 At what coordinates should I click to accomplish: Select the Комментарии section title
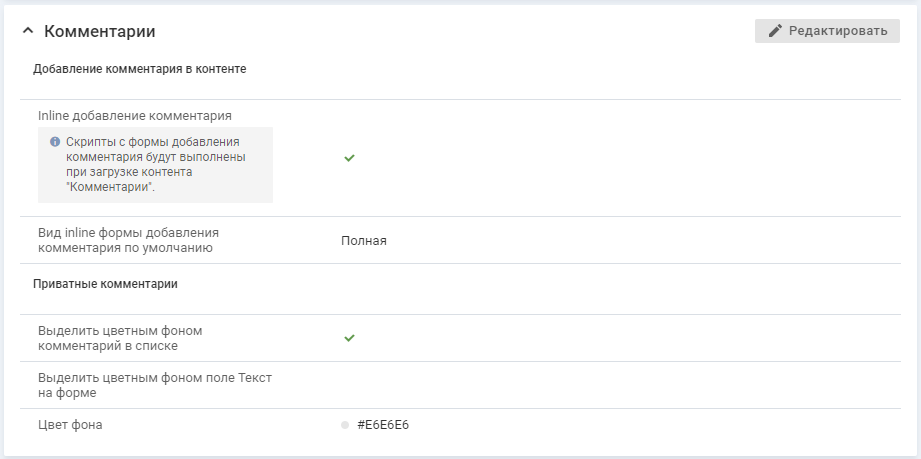100,32
